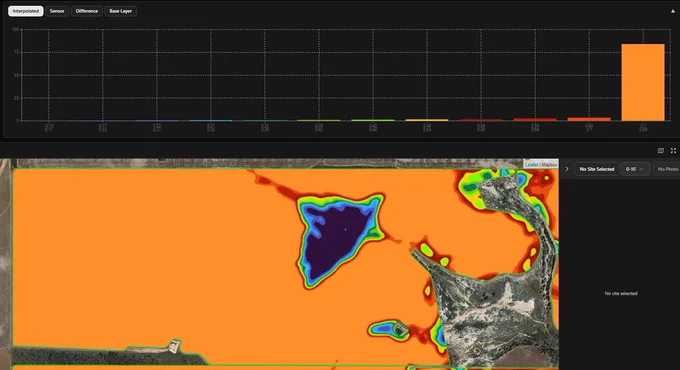Switch to the Base Layer tab
The width and height of the screenshot is (680, 370).
[x=121, y=11]
